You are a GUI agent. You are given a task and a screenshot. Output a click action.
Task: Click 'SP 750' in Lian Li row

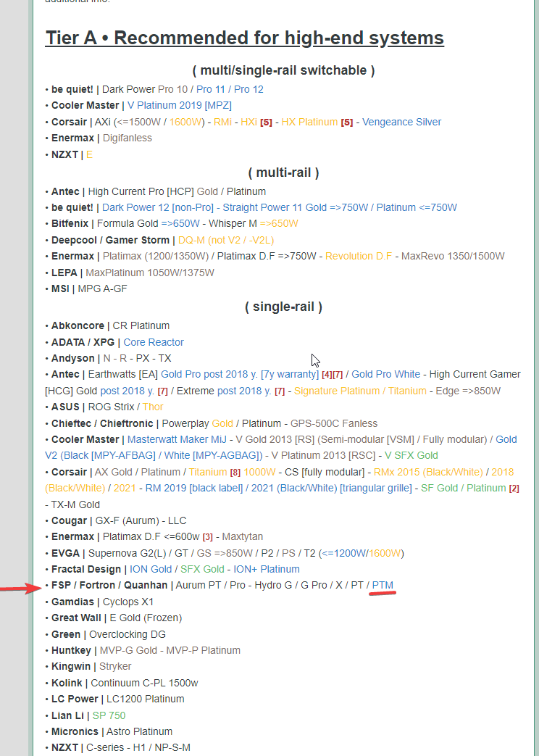click(x=109, y=716)
